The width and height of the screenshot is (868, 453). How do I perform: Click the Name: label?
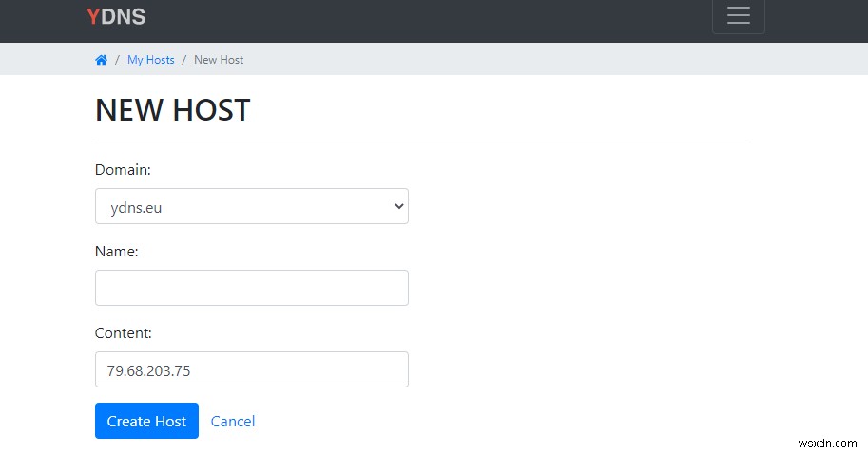[x=117, y=252]
